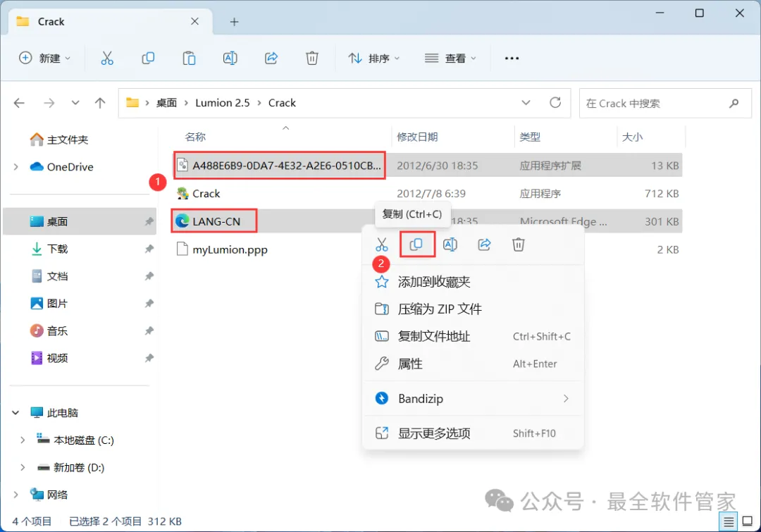Screen dimensions: 761x532
Task: Click Cut icon in context menu
Action: [x=382, y=245]
